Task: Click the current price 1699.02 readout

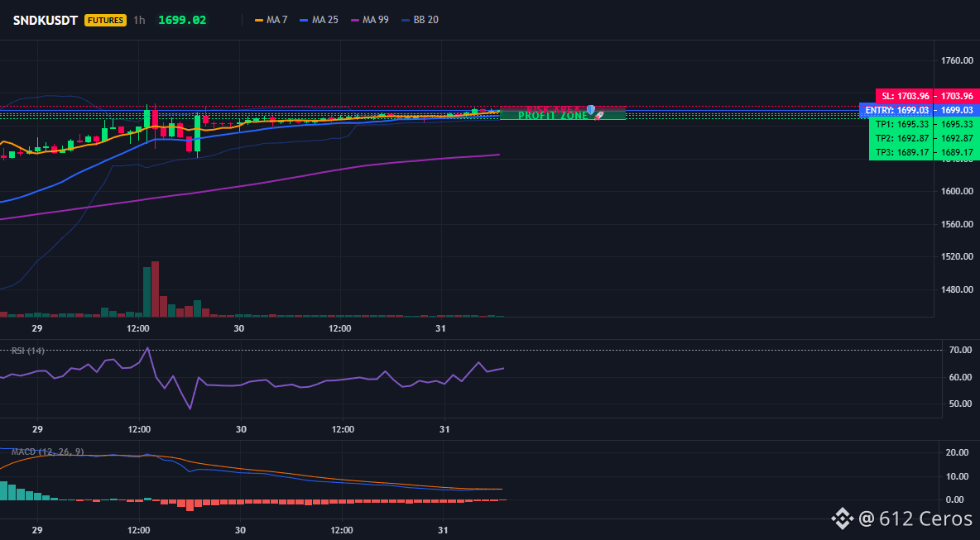Action: pyautogui.click(x=182, y=20)
